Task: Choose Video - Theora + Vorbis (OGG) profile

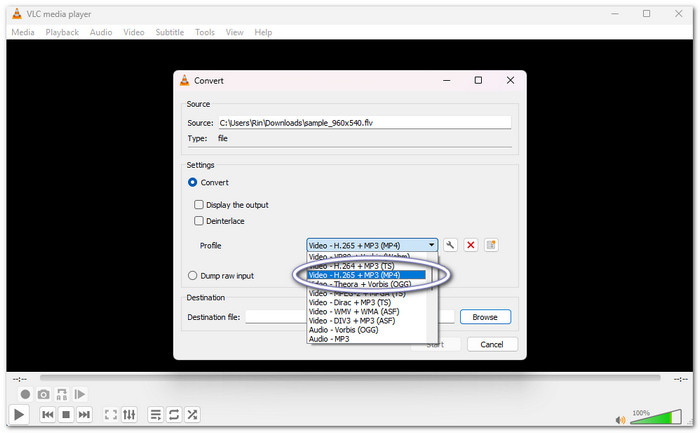Action: 367,284
